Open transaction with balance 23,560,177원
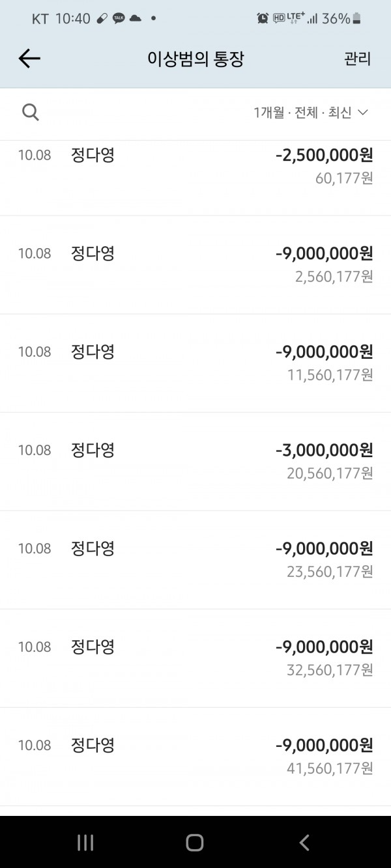The height and width of the screenshot is (868, 391). 195,560
